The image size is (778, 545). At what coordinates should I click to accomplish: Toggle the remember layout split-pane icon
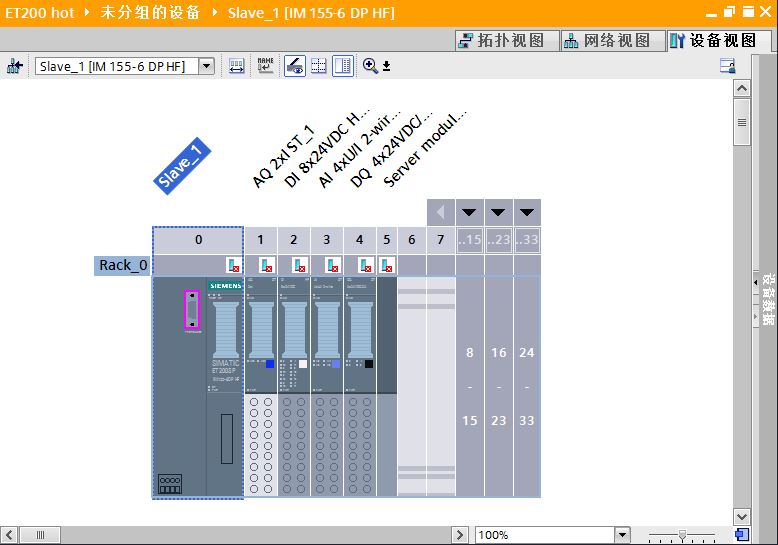343,66
